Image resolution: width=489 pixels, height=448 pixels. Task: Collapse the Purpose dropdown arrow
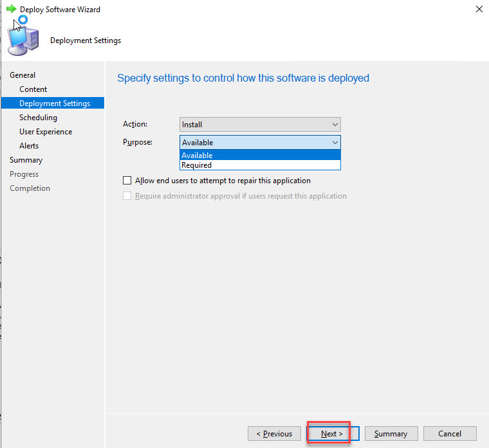pos(335,143)
